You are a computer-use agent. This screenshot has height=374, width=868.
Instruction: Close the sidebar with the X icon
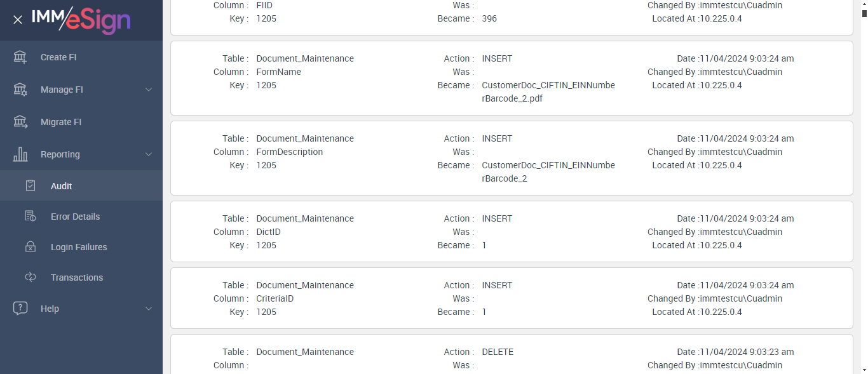[18, 20]
